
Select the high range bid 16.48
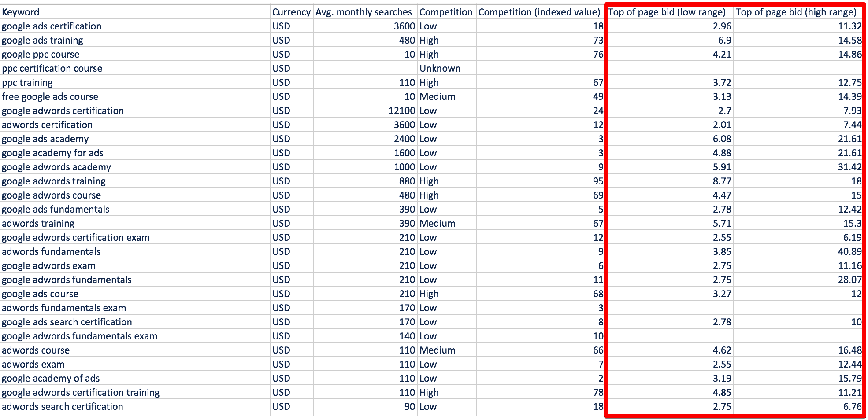pos(798,350)
